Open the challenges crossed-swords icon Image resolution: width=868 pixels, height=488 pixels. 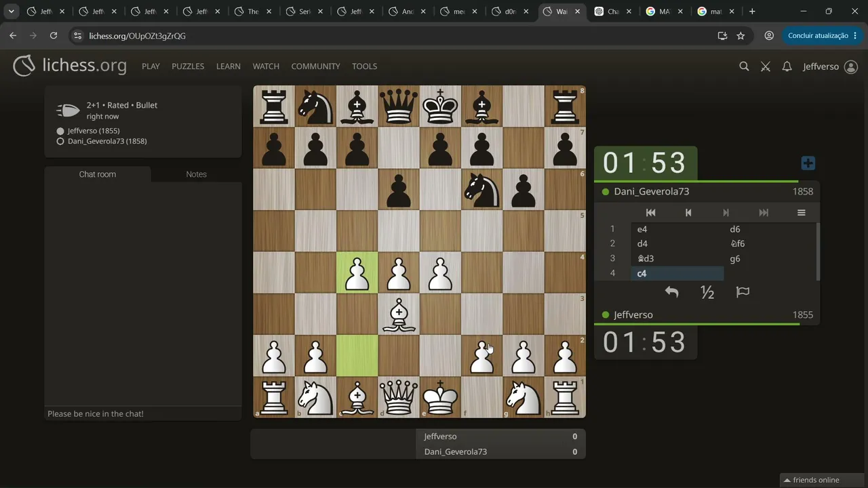pyautogui.click(x=766, y=66)
